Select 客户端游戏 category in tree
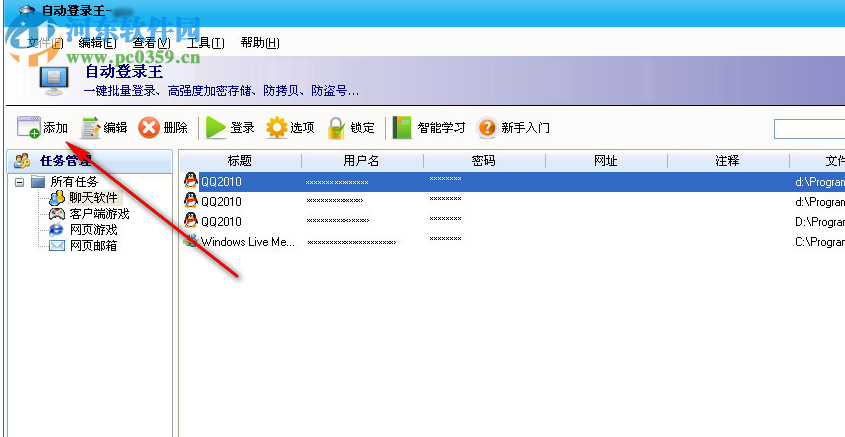 click(x=89, y=214)
